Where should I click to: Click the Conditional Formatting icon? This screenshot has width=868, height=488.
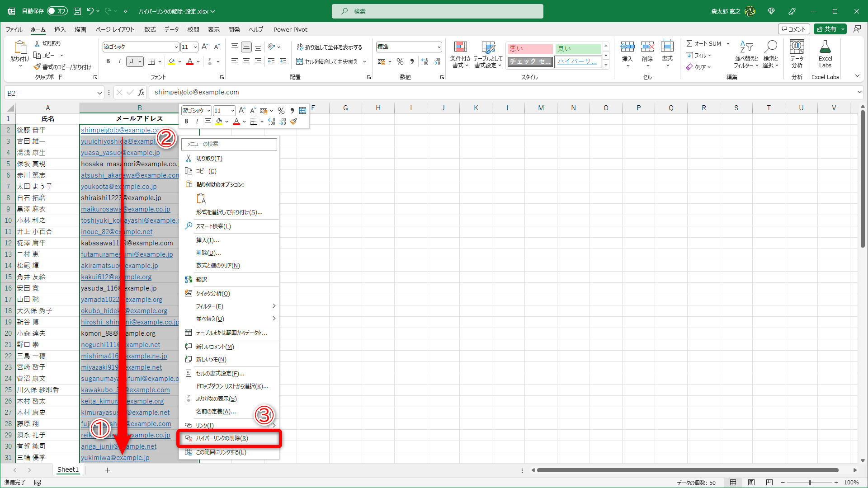(460, 47)
